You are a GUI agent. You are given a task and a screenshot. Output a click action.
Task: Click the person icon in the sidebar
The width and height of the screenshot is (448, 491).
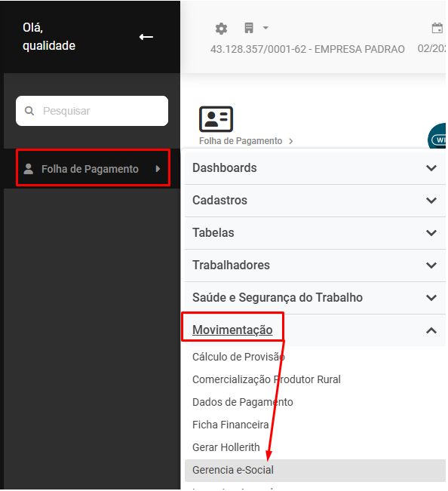tap(29, 169)
